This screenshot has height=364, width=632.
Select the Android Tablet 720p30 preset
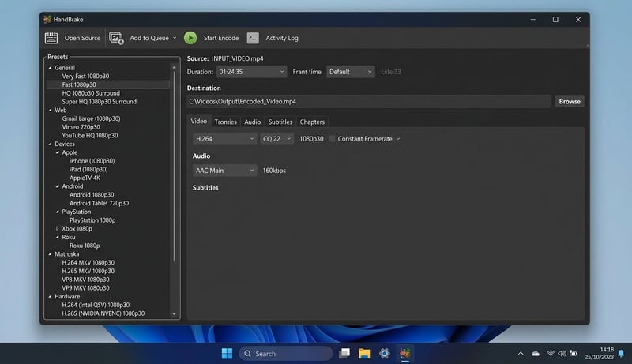(x=100, y=203)
